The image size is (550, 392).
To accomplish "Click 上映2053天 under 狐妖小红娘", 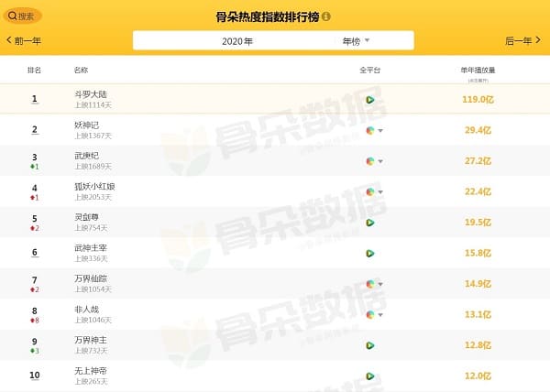I will point(93,197).
